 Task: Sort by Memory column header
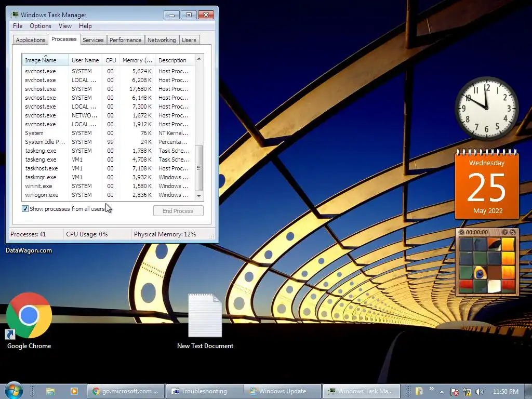point(137,60)
